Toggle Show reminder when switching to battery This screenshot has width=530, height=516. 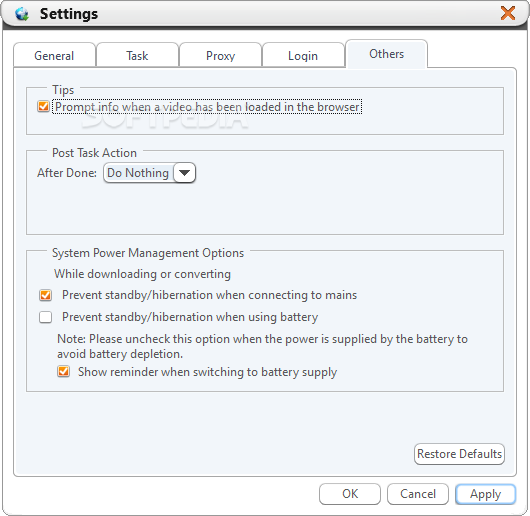[x=64, y=372]
